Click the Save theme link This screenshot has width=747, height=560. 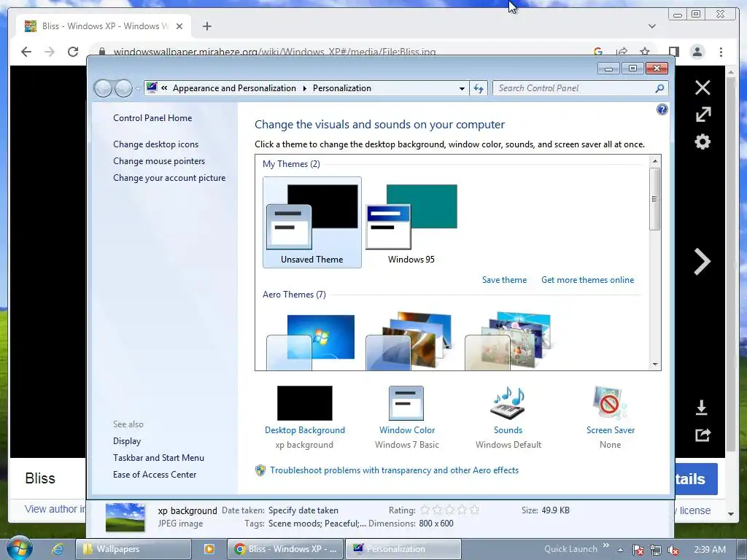tap(504, 280)
